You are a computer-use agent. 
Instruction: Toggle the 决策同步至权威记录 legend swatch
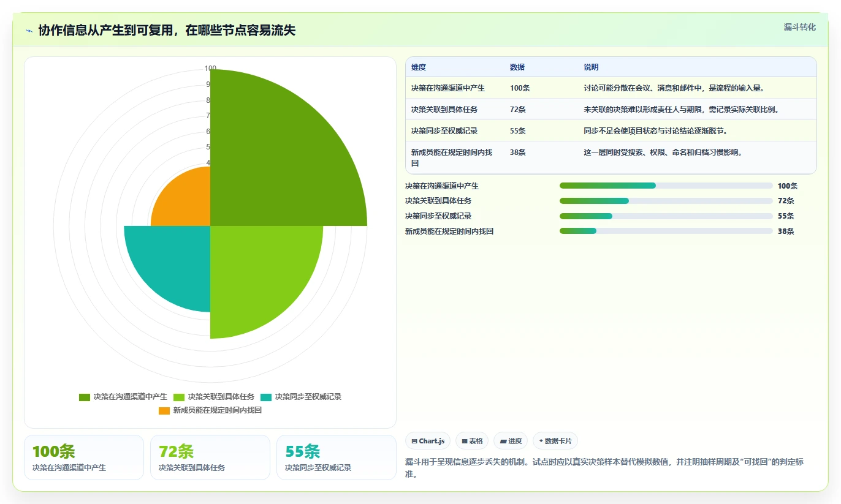[x=266, y=397]
